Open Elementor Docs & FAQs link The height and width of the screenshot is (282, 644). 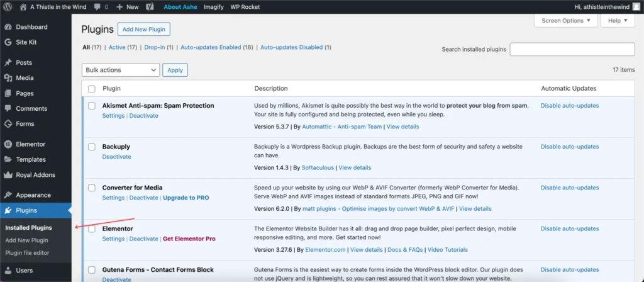[x=405, y=249]
